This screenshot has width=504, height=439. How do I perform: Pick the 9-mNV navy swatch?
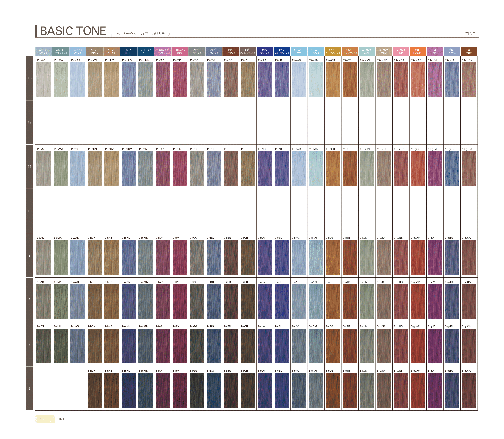coord(129,257)
